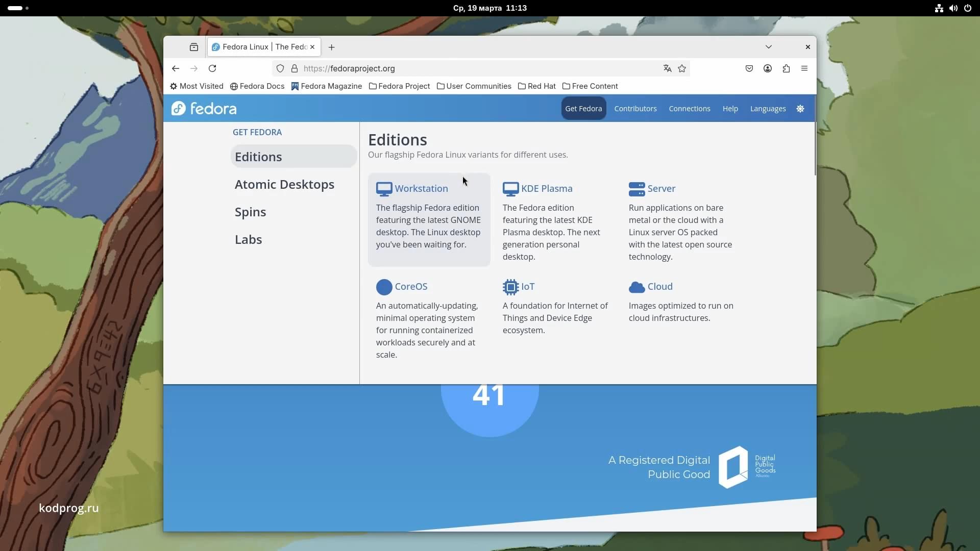Open the Connections menu
Viewport: 980px width, 551px height.
tap(690, 109)
